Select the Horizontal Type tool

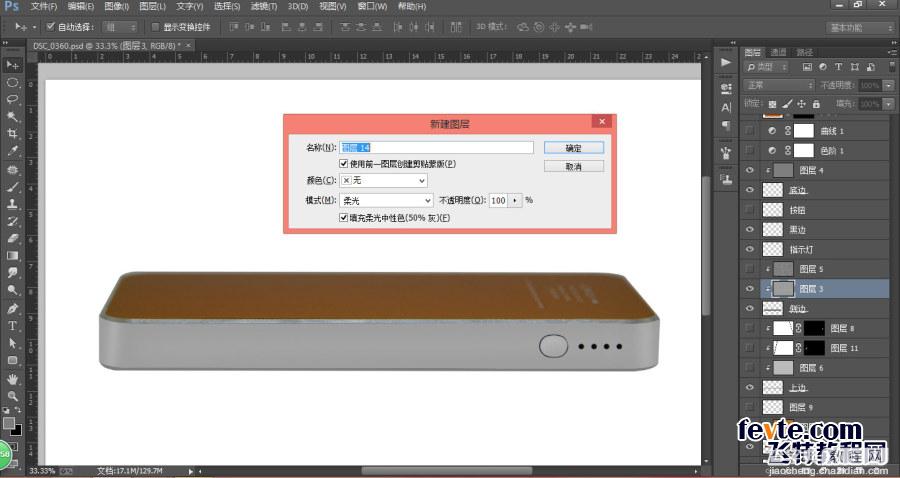pyautogui.click(x=12, y=326)
